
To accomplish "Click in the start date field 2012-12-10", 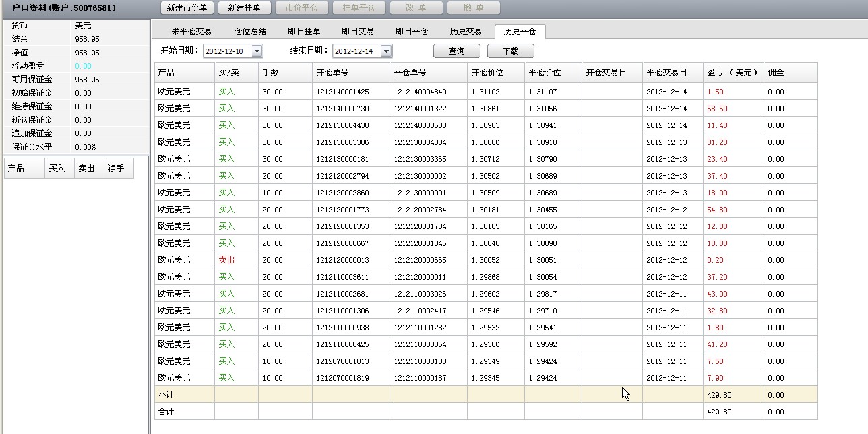I will (x=224, y=51).
